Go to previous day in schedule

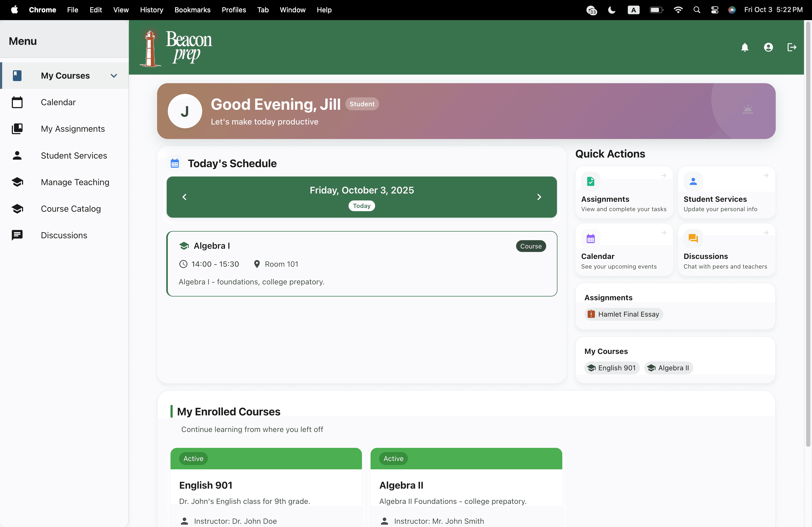[184, 197]
